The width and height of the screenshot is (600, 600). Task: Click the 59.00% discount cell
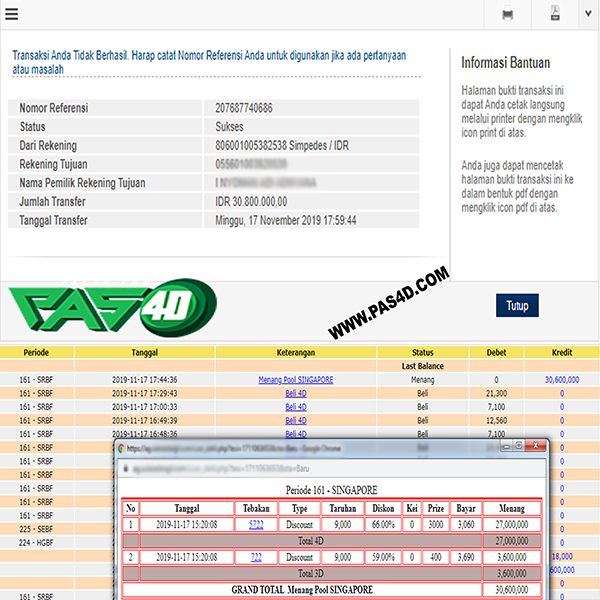(x=383, y=557)
